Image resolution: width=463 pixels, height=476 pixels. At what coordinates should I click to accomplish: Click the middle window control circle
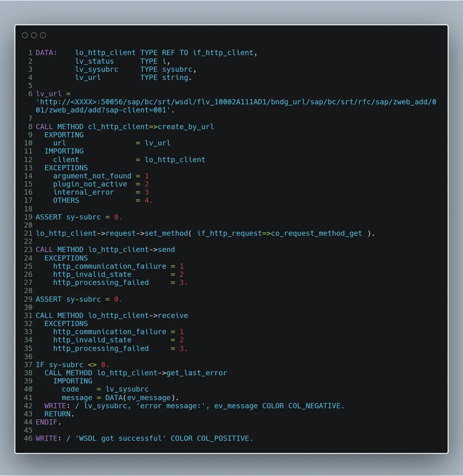34,35
